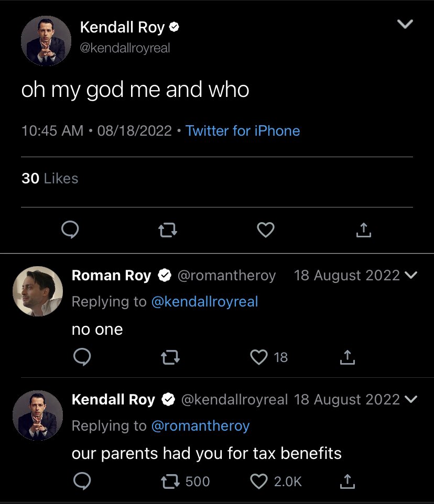Share the main Kendall Roy tweet
This screenshot has width=434, height=504.
(364, 229)
